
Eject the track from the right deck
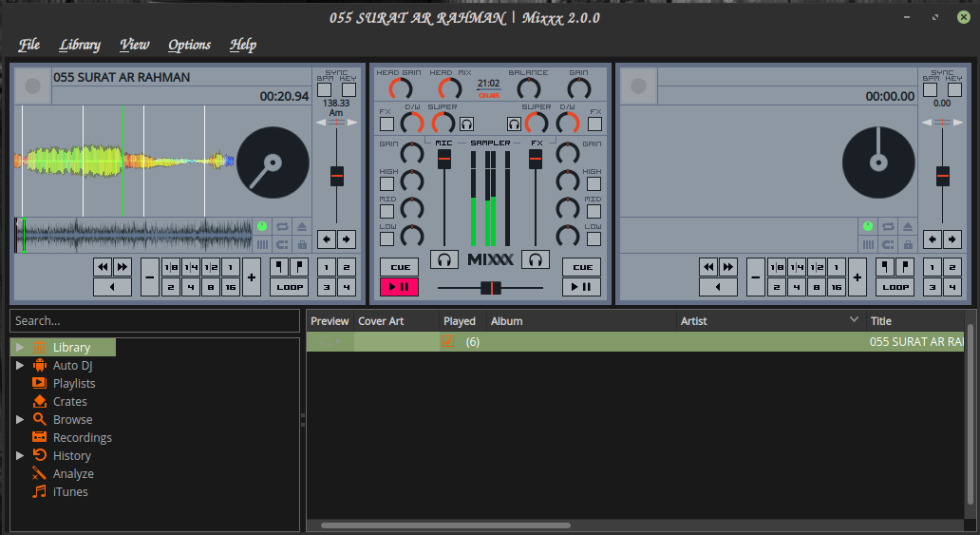[x=908, y=226]
